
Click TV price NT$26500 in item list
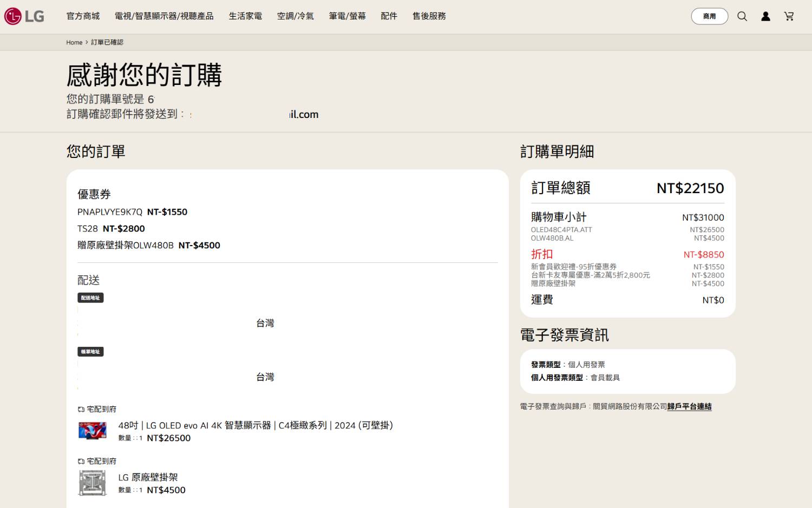pos(168,438)
